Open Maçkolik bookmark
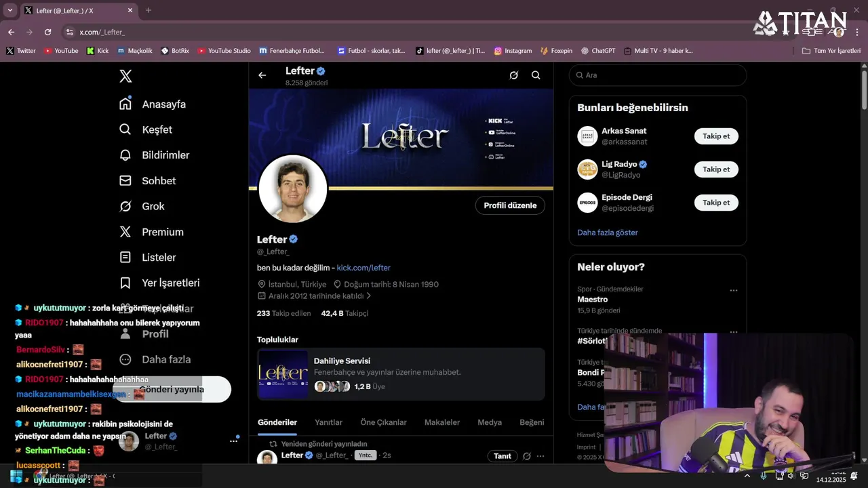Screen dimensions: 868x488 click(135, 51)
